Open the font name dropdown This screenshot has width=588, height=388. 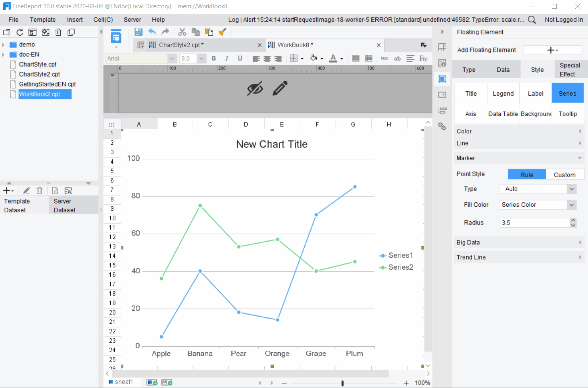click(172, 59)
